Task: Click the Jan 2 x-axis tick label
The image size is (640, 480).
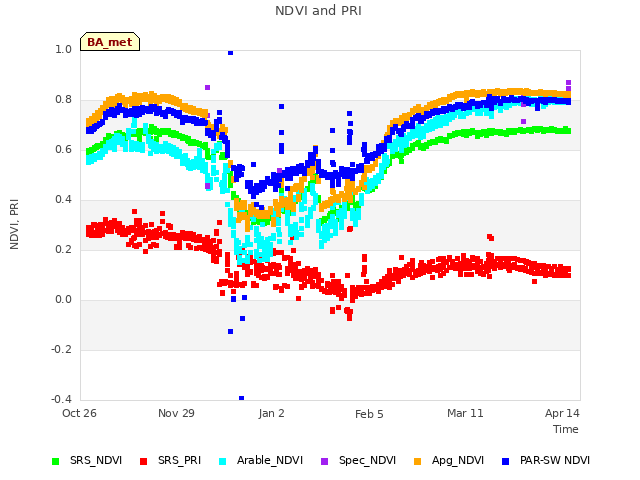Action: (x=271, y=413)
